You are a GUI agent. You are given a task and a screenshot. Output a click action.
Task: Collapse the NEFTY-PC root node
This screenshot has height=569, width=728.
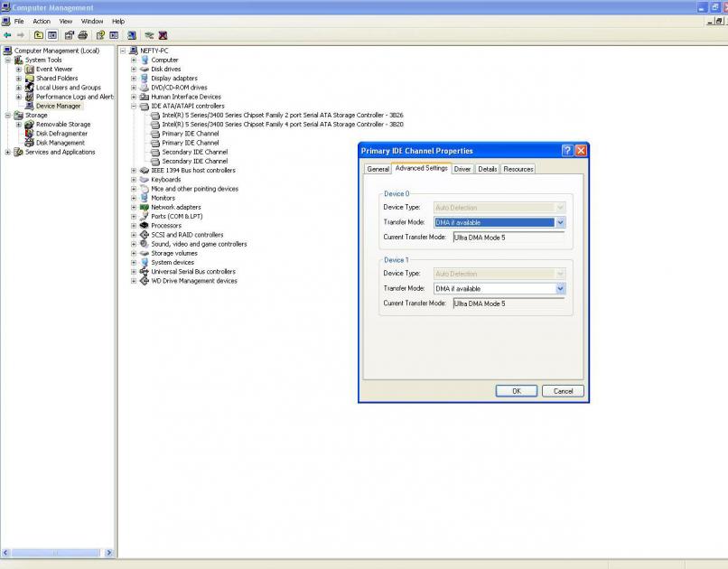point(123,51)
